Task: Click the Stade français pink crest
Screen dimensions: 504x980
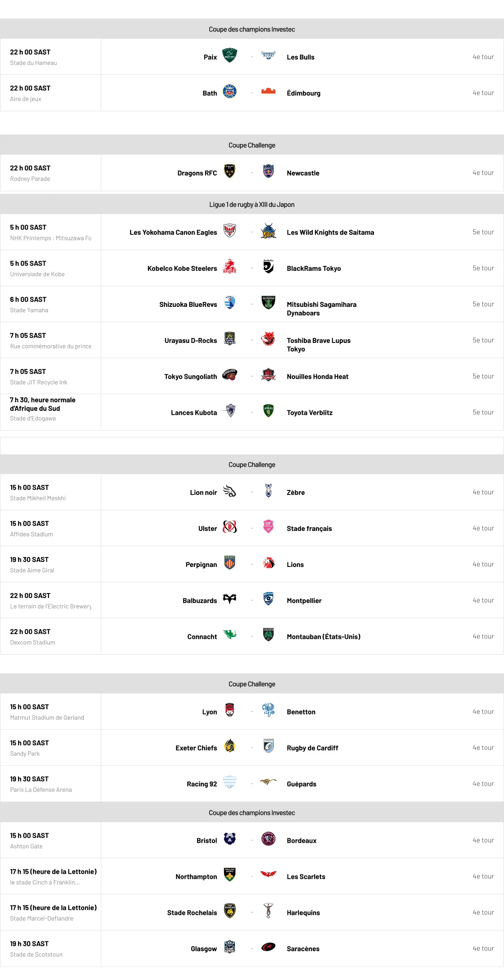Action: (x=268, y=526)
